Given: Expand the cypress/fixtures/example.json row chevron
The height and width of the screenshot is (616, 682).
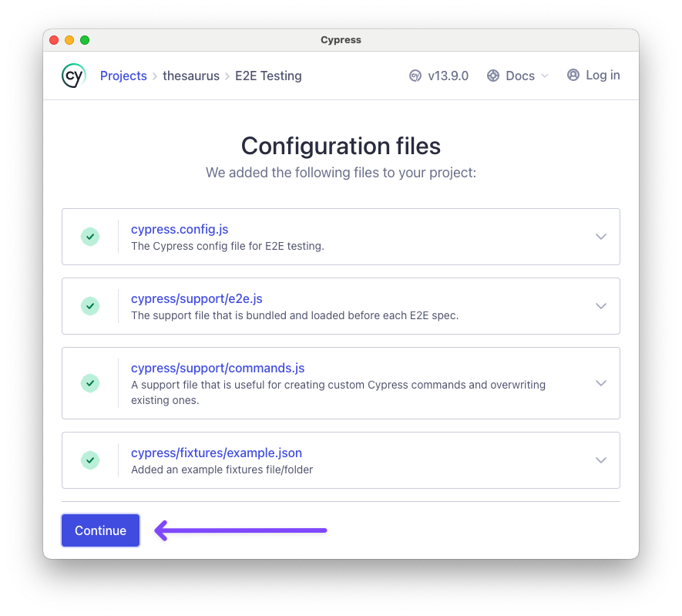Looking at the screenshot, I should click(601, 460).
